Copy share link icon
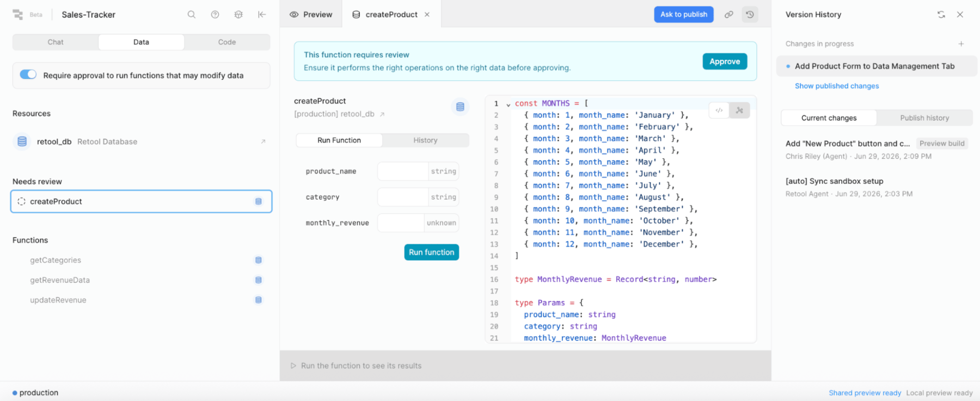980x401 pixels. point(728,15)
